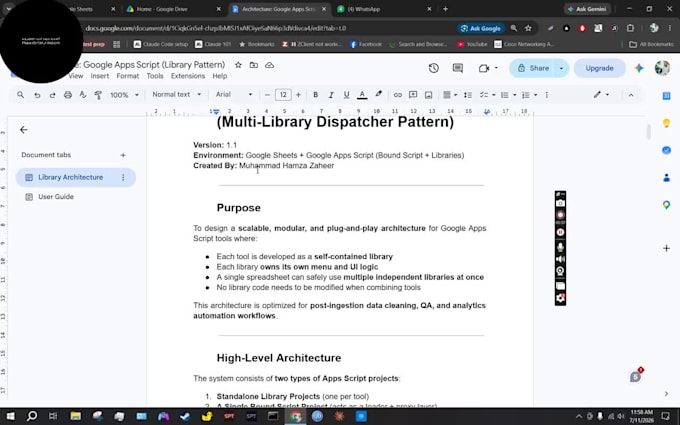Open editing mode pencil dropdown
This screenshot has height=425, width=680.
(601, 95)
